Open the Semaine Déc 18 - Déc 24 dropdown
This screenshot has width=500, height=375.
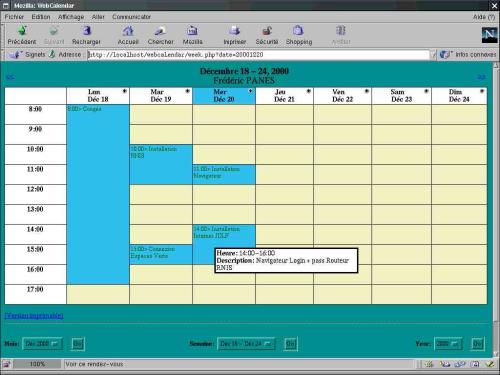click(246, 344)
